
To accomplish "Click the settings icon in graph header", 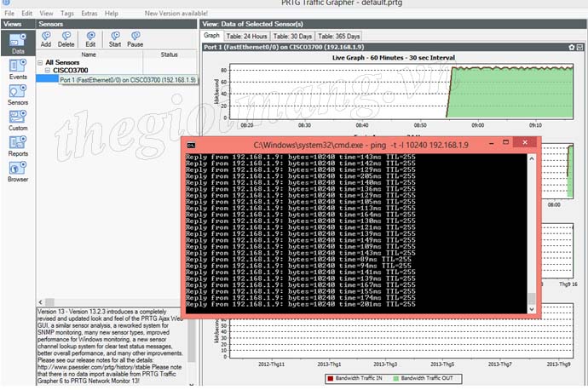I will [572, 47].
